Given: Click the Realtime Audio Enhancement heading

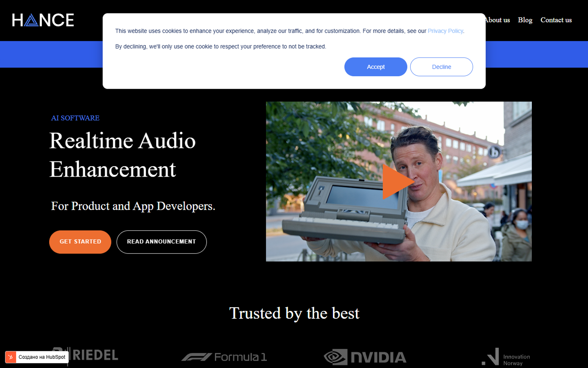Looking at the screenshot, I should 122,155.
